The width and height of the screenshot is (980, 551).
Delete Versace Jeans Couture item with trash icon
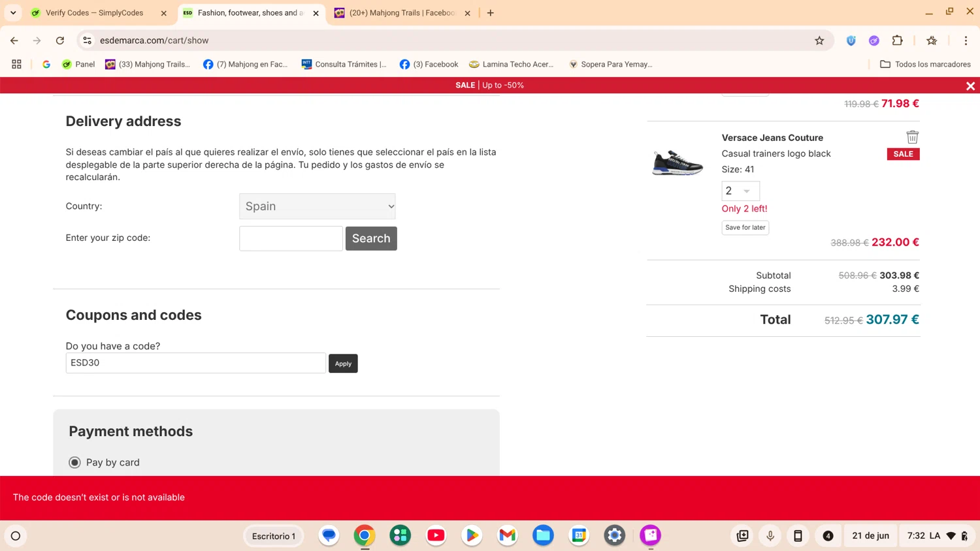(912, 137)
